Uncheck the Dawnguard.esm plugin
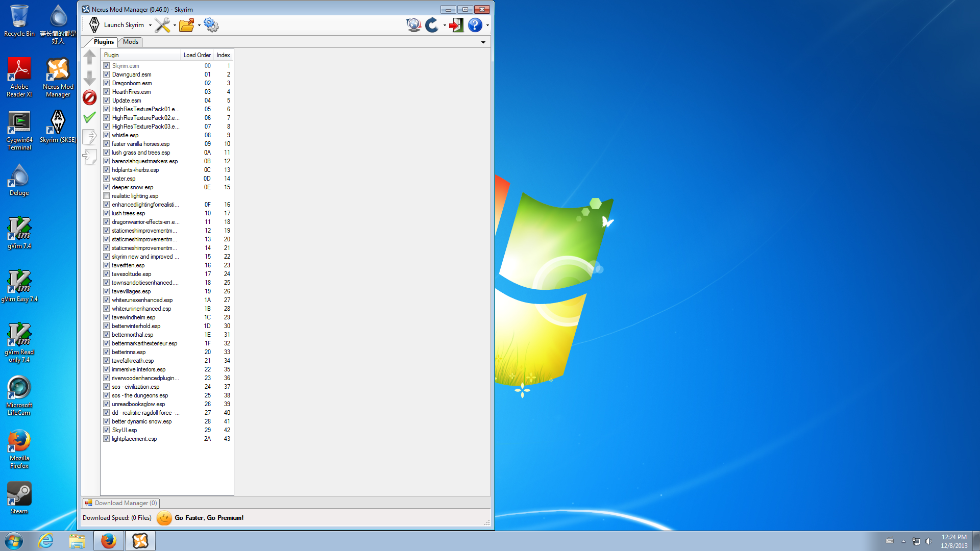This screenshot has width=980, height=551. (x=106, y=74)
